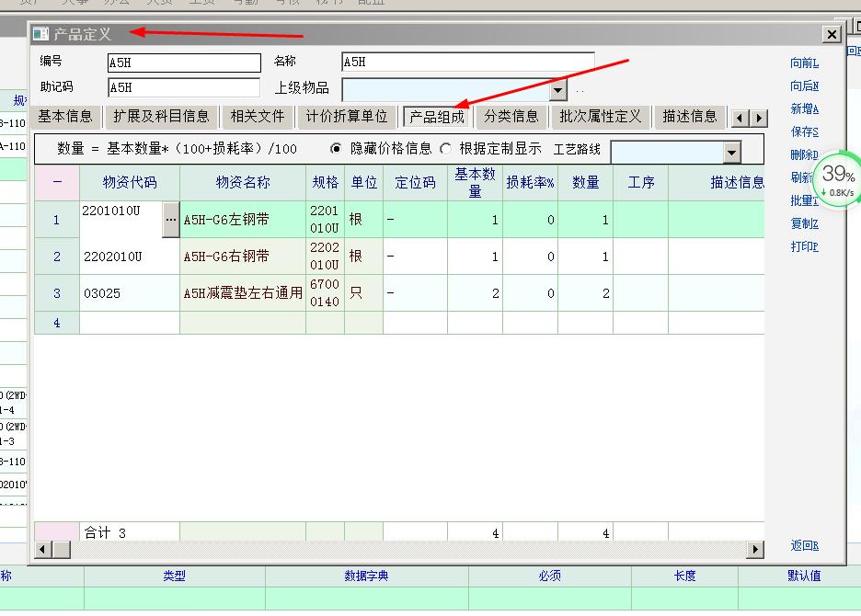Open the 分类信息 tab
The width and height of the screenshot is (861, 616).
[x=511, y=117]
